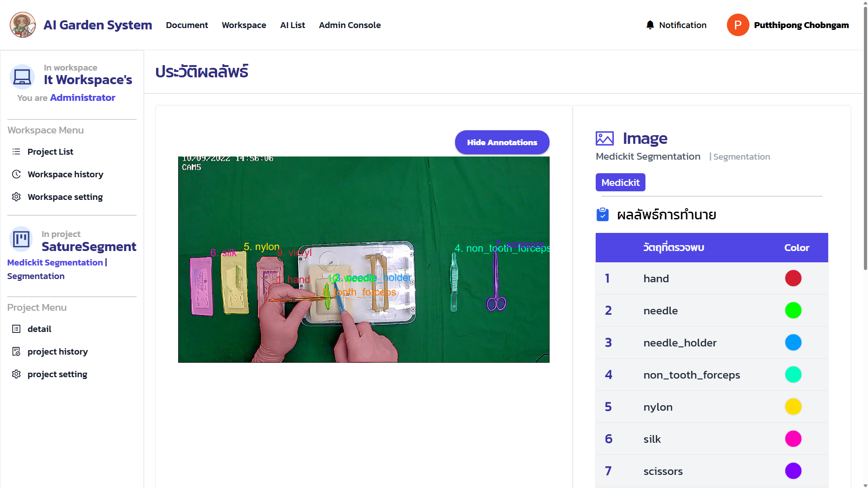Toggle Hide Annotations on the image
The image size is (868, 488).
(502, 142)
